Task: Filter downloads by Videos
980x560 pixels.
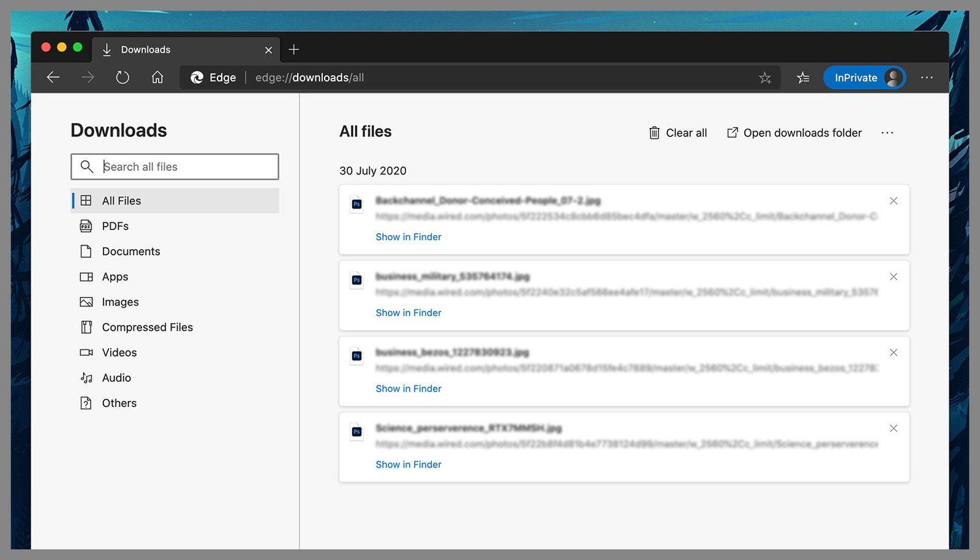Action: 175,353
